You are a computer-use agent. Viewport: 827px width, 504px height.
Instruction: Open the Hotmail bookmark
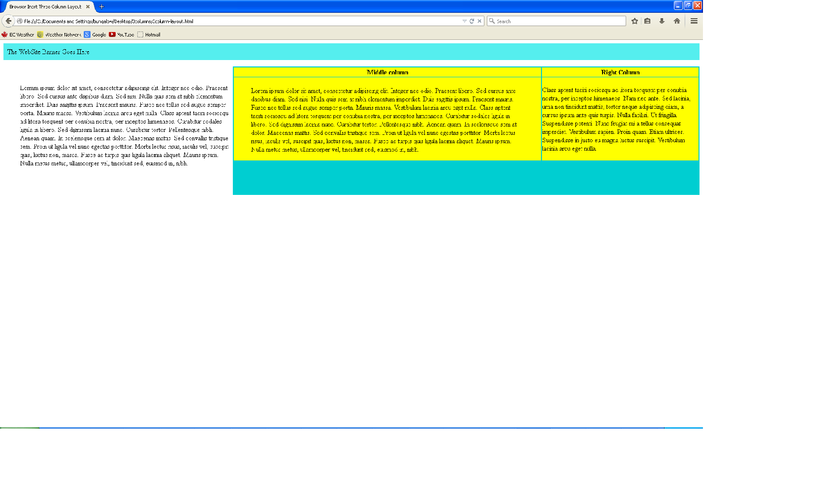pos(149,34)
